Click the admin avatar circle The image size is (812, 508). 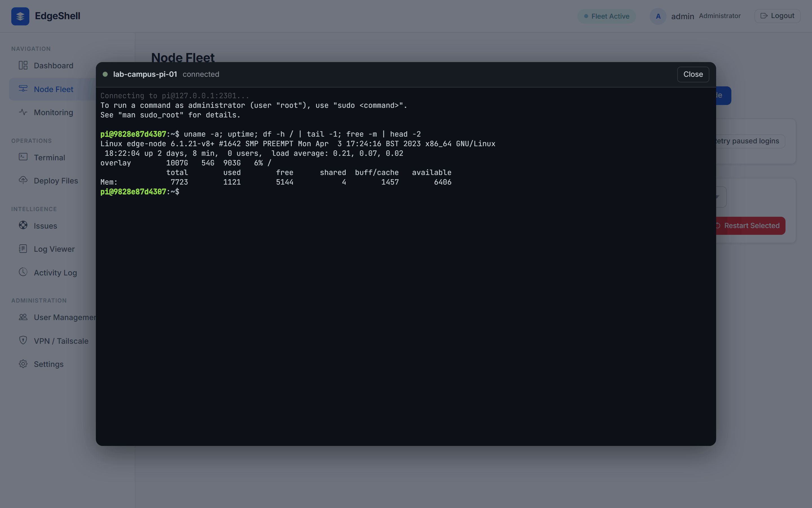click(x=658, y=16)
